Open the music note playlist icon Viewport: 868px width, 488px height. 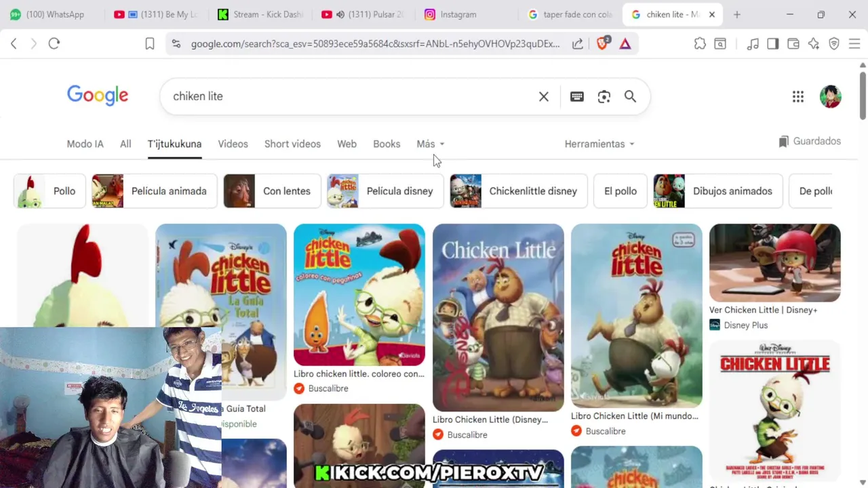click(x=753, y=43)
